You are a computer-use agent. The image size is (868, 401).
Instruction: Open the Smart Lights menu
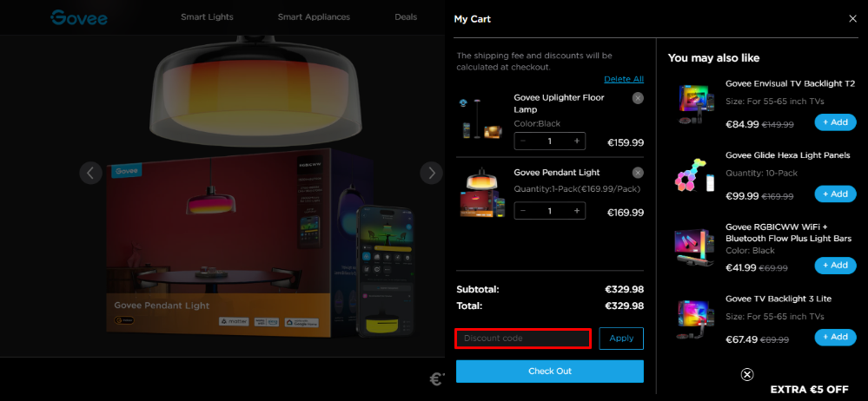(x=207, y=17)
